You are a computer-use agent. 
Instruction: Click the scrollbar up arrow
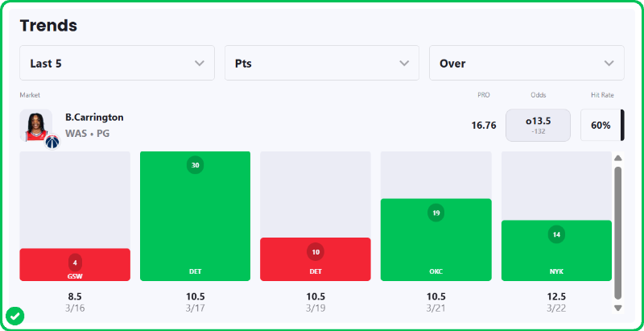618,159
